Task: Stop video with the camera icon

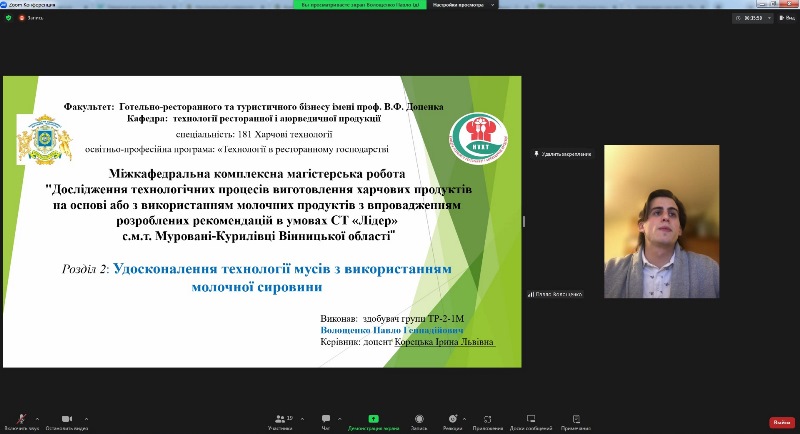Action: coord(67,419)
